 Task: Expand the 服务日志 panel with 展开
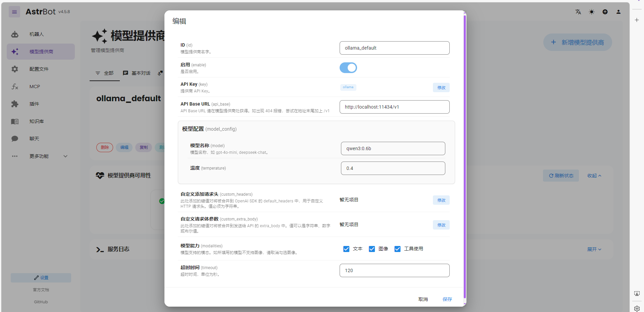click(x=594, y=249)
